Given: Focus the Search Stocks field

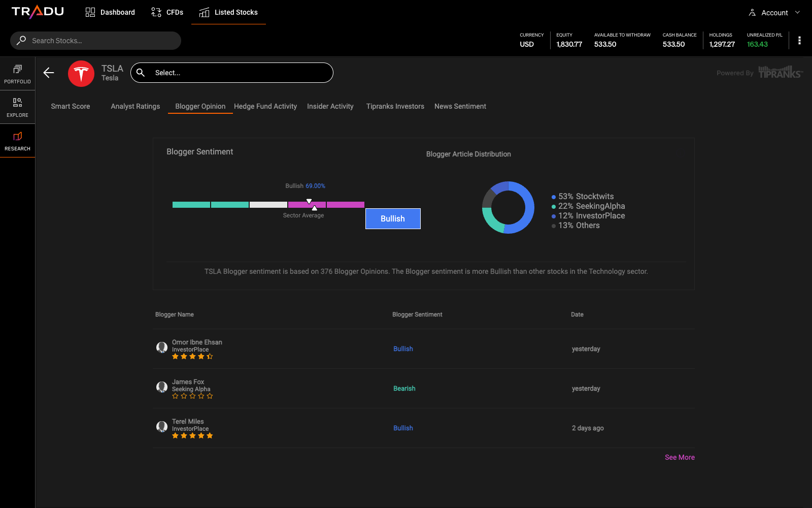Looking at the screenshot, I should point(95,41).
